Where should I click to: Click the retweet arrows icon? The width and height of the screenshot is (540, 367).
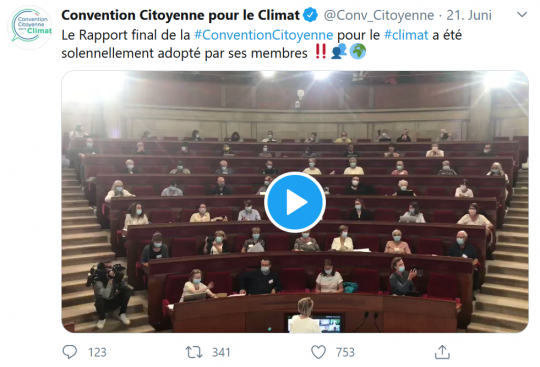point(194,352)
